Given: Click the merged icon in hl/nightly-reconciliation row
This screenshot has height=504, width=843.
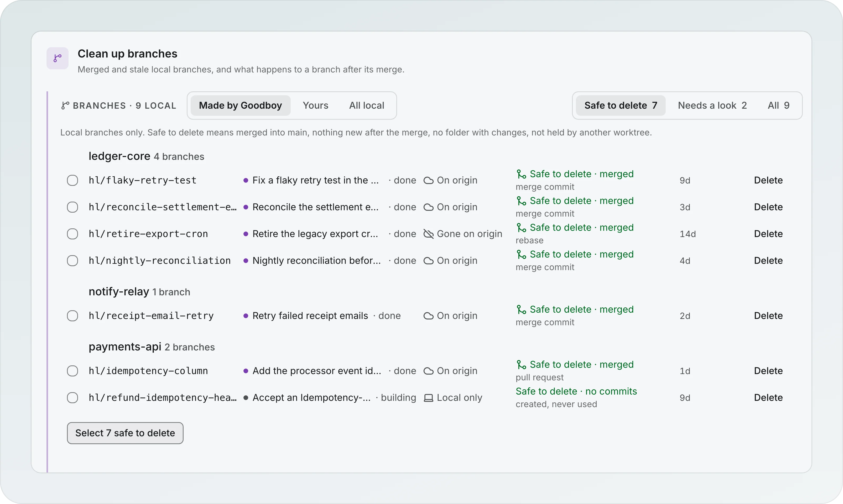Looking at the screenshot, I should [521, 254].
